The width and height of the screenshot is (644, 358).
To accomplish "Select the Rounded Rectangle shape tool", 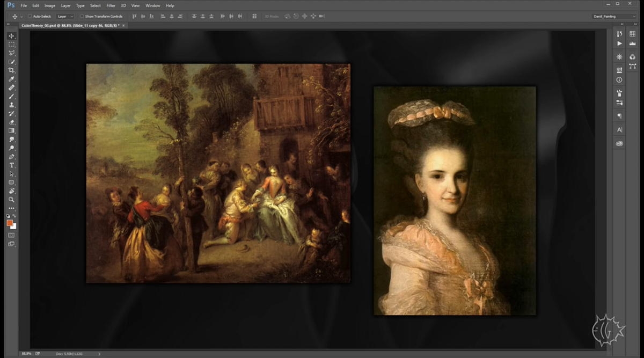I will click(x=11, y=182).
